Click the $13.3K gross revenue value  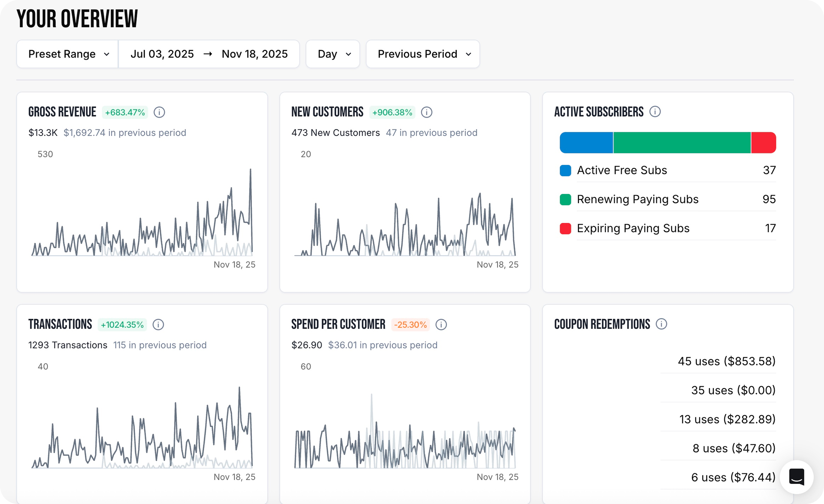43,133
